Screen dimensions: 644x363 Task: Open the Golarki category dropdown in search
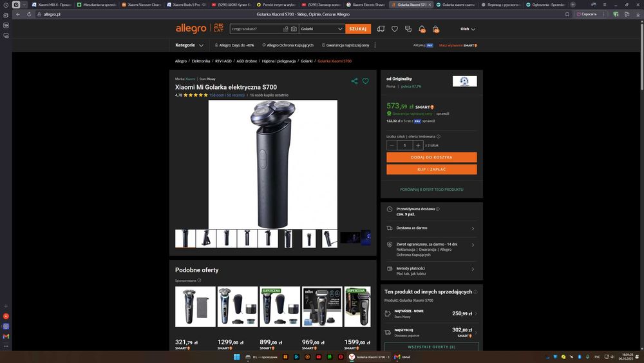click(321, 29)
